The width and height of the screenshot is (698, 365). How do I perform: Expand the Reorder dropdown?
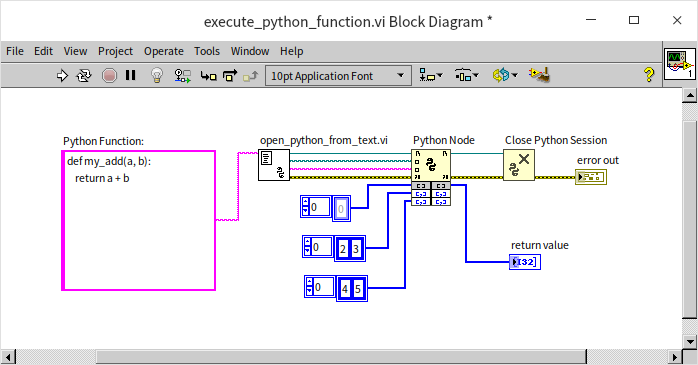pyautogui.click(x=505, y=76)
